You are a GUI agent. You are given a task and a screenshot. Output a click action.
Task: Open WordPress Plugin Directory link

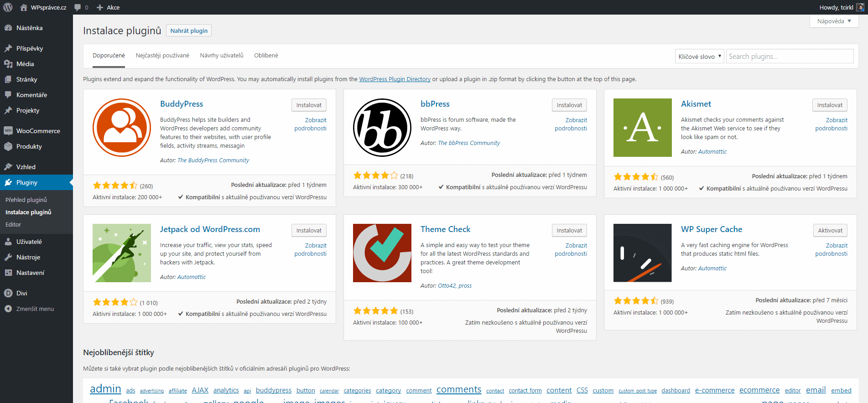coord(395,79)
